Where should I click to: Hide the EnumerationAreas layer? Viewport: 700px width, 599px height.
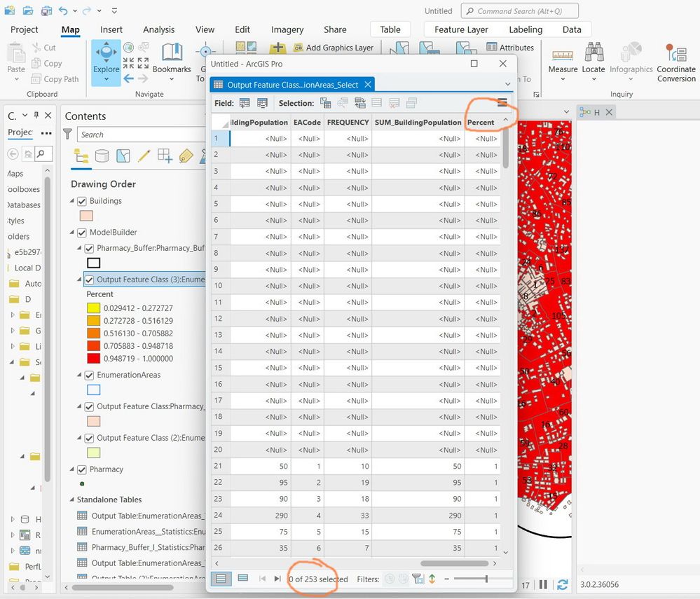[89, 376]
